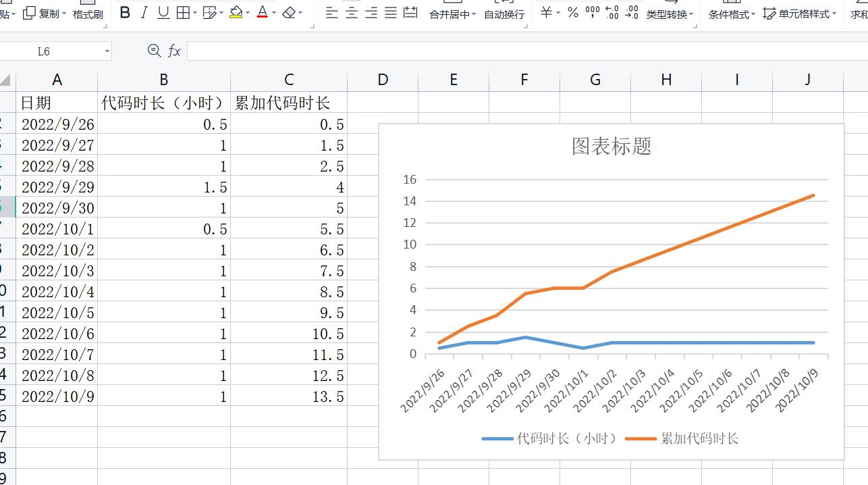
Task: Align text left
Action: coord(331,13)
